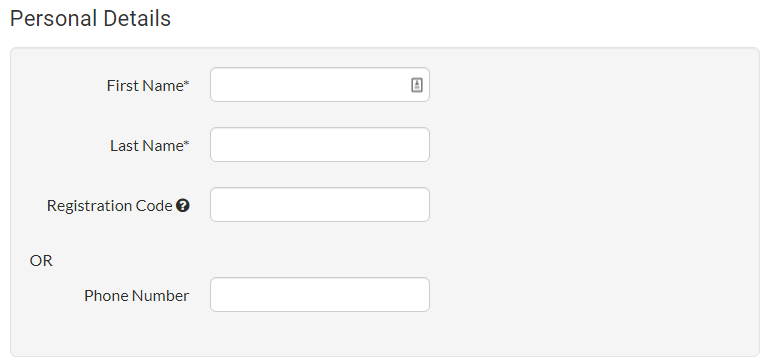778x360 pixels.
Task: Click the "OR" separator text
Action: point(41,260)
